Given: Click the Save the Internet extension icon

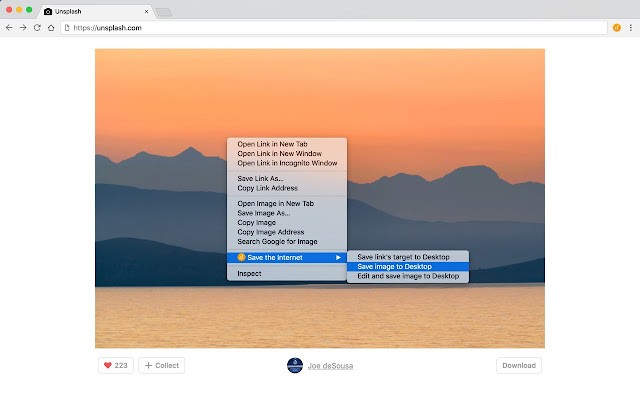Looking at the screenshot, I should [x=616, y=28].
